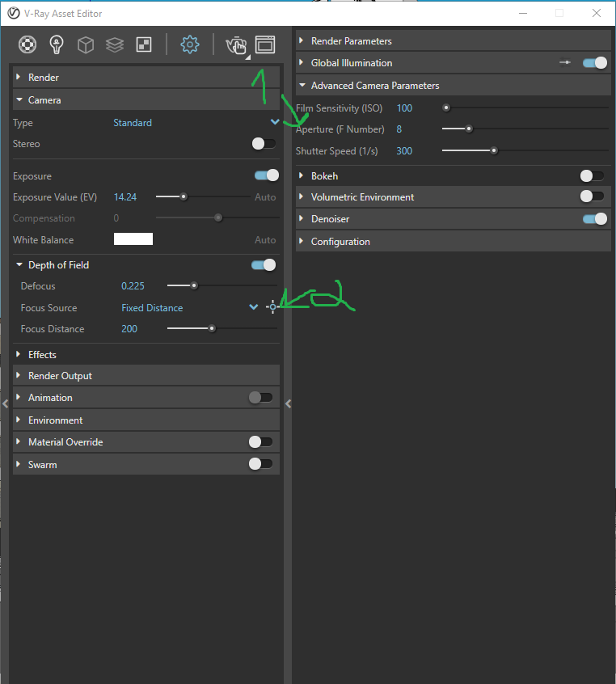Expand the Volumetric Environment section arrow
The height and width of the screenshot is (684, 616).
(x=301, y=196)
